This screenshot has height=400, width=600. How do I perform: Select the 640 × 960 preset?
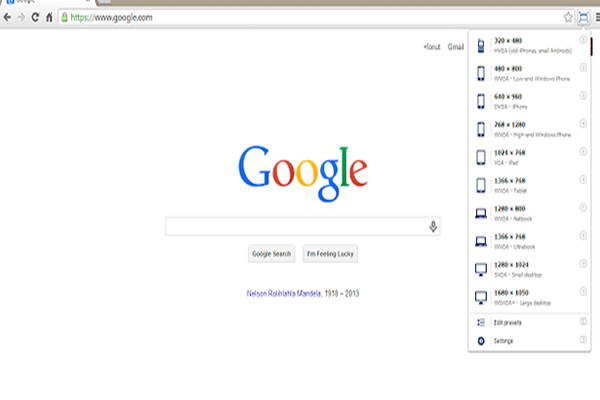[x=530, y=101]
